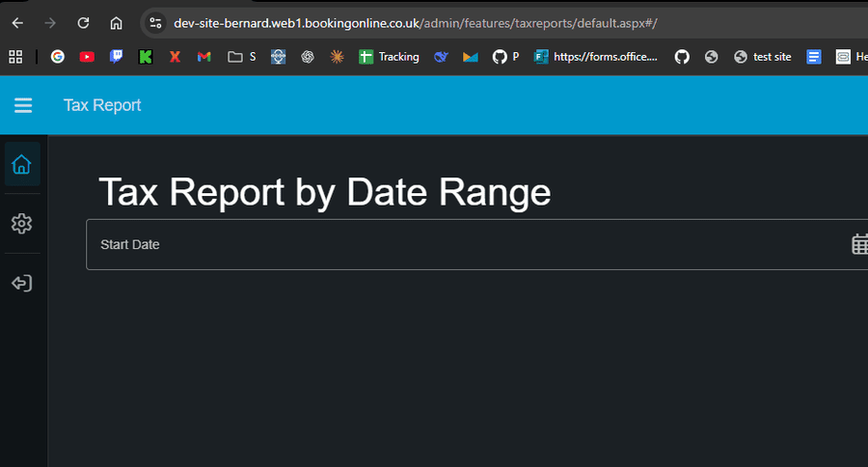Viewport: 868px width, 467px height.
Task: Open the hamburger navigation menu
Action: 23,106
